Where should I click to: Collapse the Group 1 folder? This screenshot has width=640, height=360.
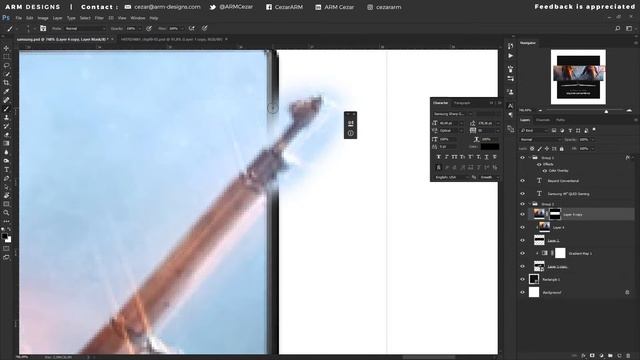530,158
